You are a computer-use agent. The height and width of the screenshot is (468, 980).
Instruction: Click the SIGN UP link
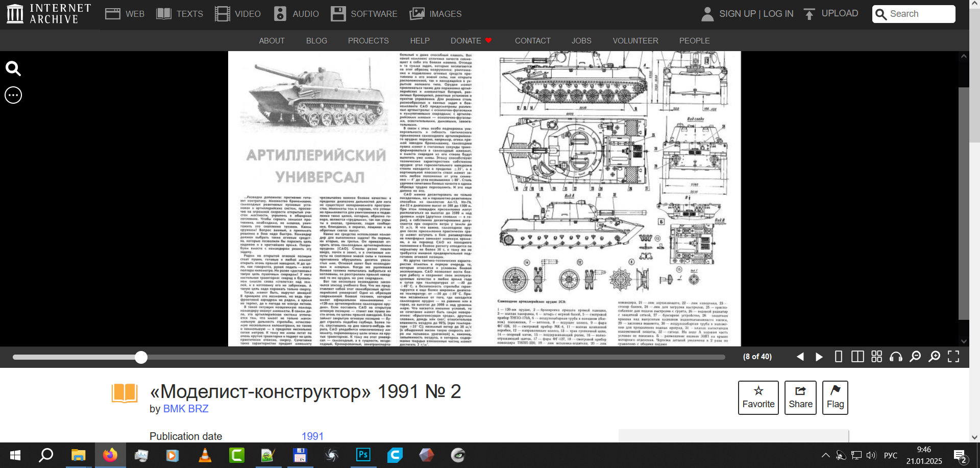point(738,14)
